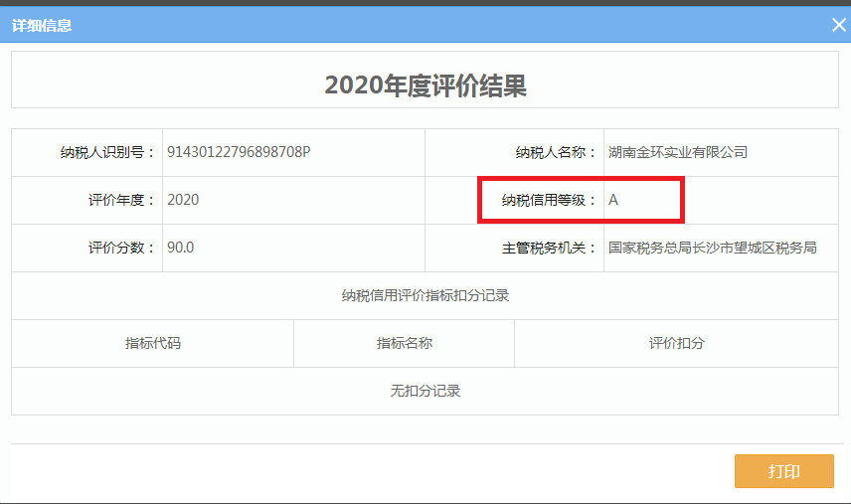The width and height of the screenshot is (851, 504).
Task: Click the 评价分数 label
Action: click(121, 248)
